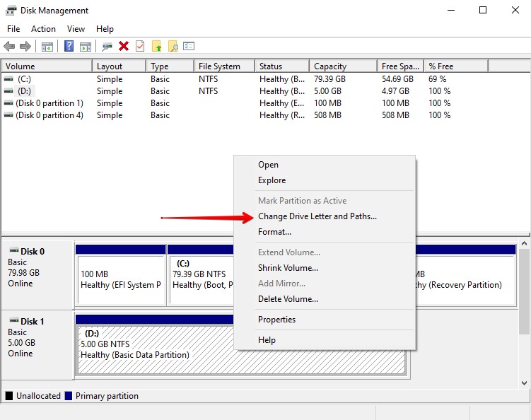Choose Open from the context menu
This screenshot has height=420, width=531.
325,165
